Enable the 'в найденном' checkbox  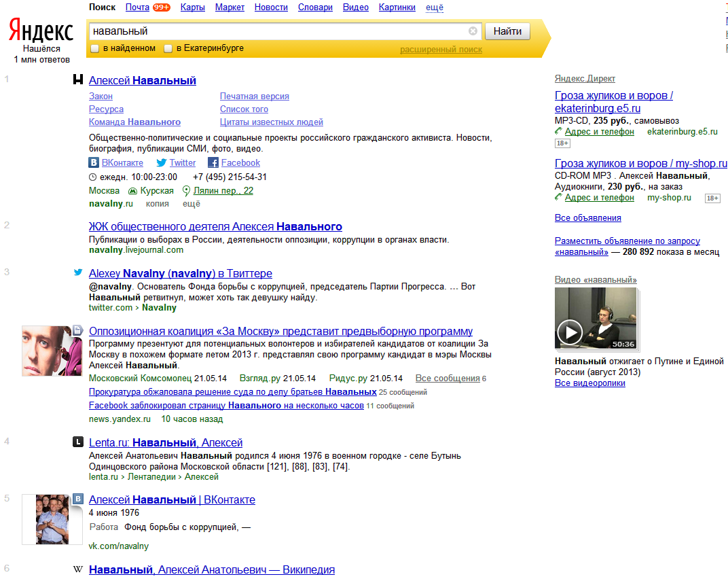tap(94, 48)
